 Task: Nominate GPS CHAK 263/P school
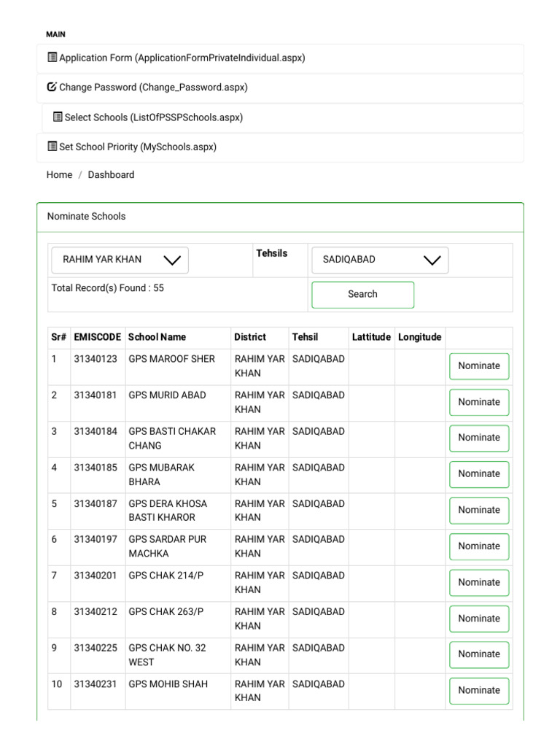click(479, 619)
